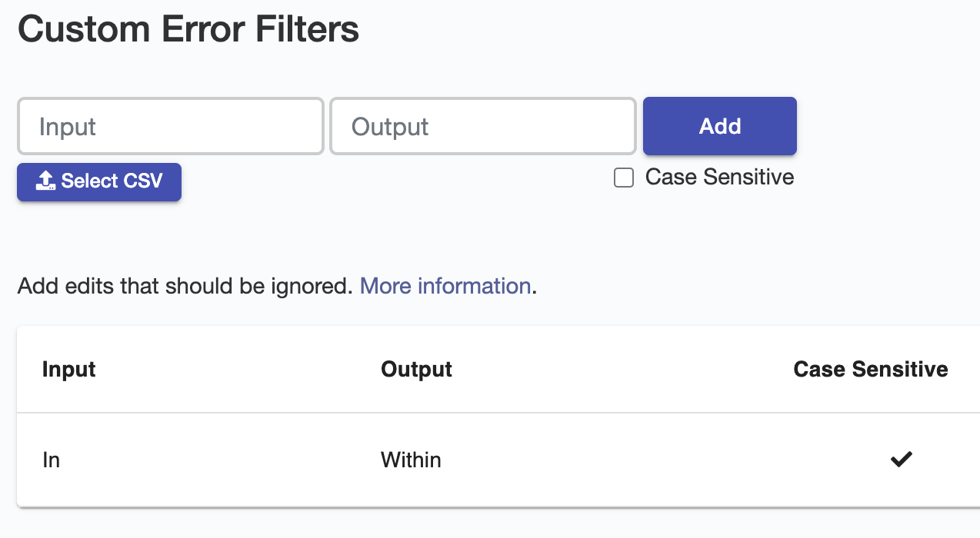Select the "Within" output cell
Viewport: 980px width, 538px height.
[411, 460]
